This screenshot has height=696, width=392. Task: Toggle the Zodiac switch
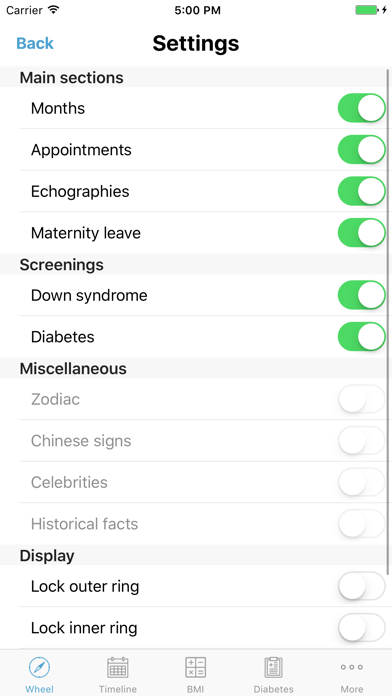coord(361,399)
